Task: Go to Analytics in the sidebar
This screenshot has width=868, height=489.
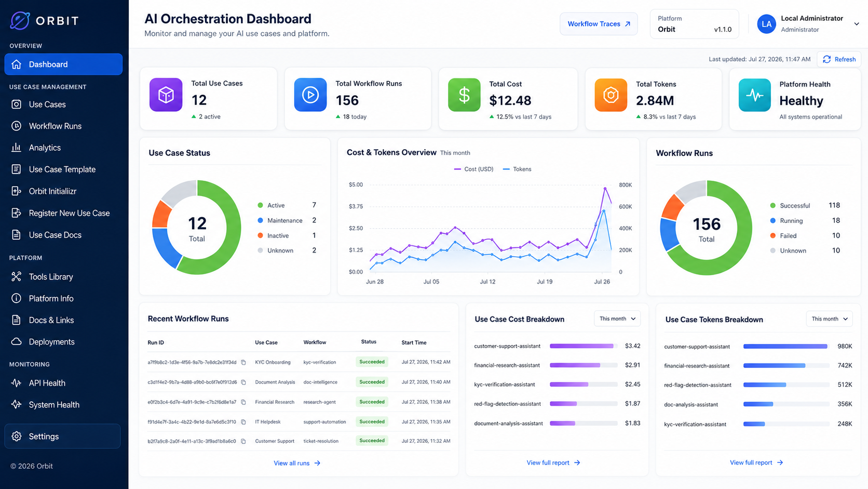Action: click(x=63, y=148)
